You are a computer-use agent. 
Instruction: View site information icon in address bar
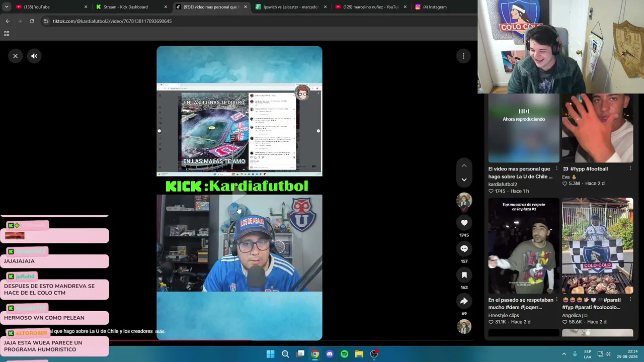(x=46, y=21)
